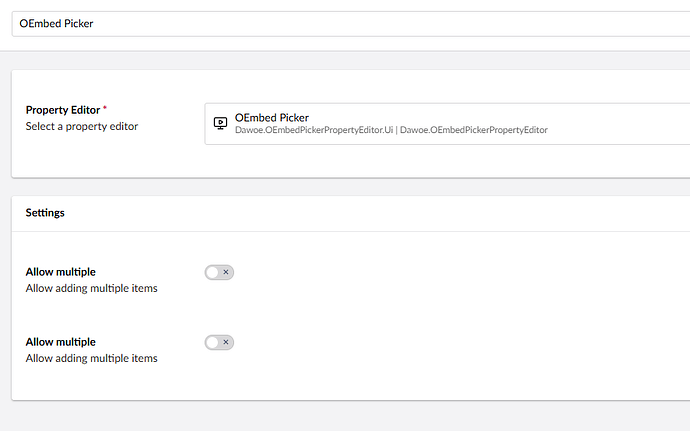Click the x mark inside second Allow multiple switch
690x431 pixels.
(x=226, y=342)
